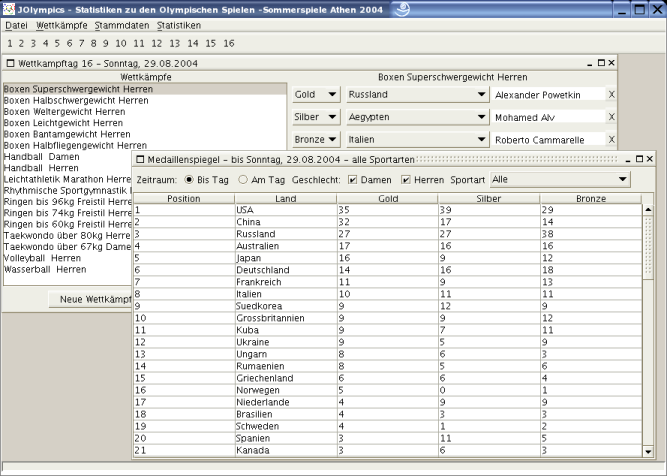Open the Gold medal type dropdown
Image resolution: width=667 pixels, height=476 pixels.
click(316, 94)
